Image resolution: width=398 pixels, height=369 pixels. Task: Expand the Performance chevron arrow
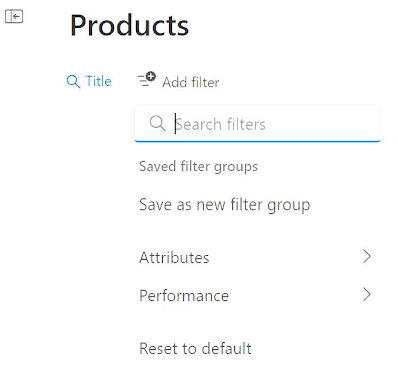pos(367,295)
